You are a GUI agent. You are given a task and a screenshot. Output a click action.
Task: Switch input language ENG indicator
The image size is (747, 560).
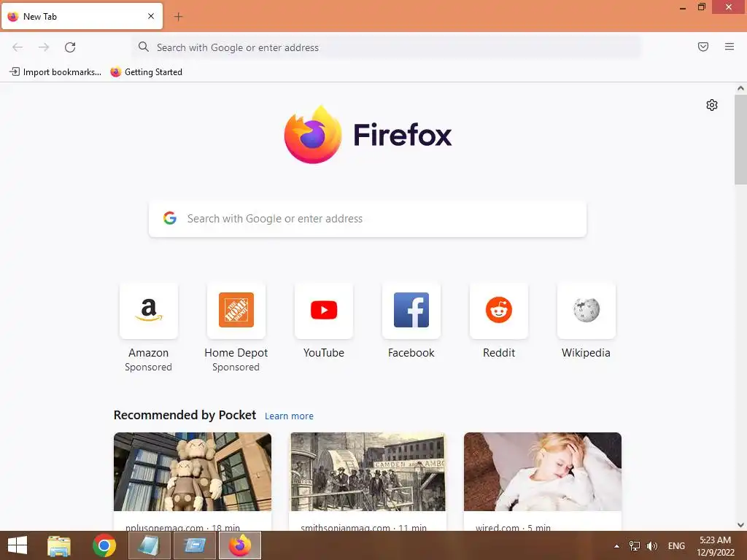(x=676, y=546)
